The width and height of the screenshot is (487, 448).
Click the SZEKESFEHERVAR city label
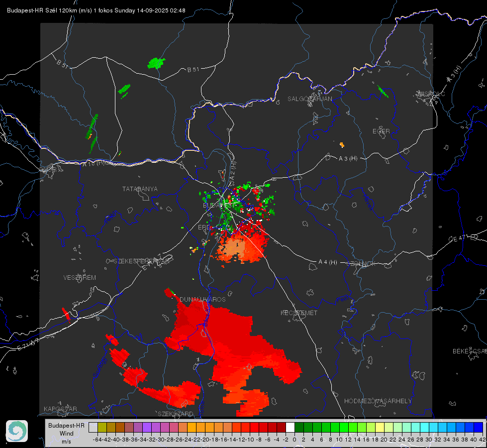click(142, 261)
